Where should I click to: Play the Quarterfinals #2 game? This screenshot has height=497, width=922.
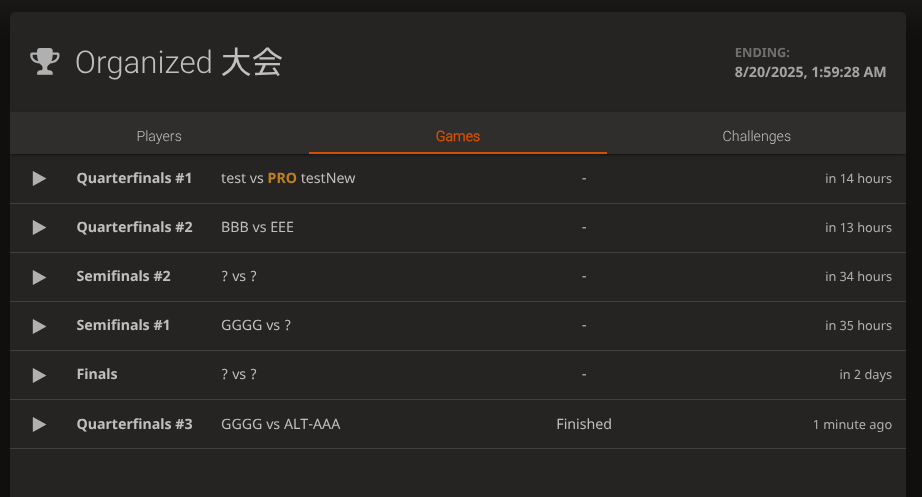39,228
